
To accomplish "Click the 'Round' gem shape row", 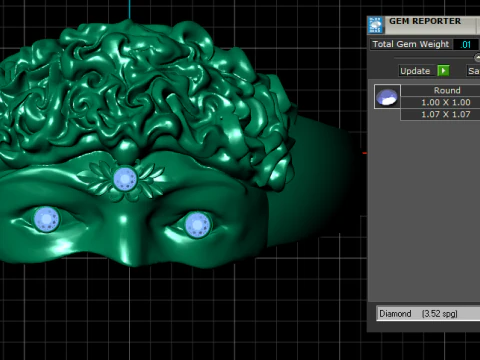I will pos(440,90).
